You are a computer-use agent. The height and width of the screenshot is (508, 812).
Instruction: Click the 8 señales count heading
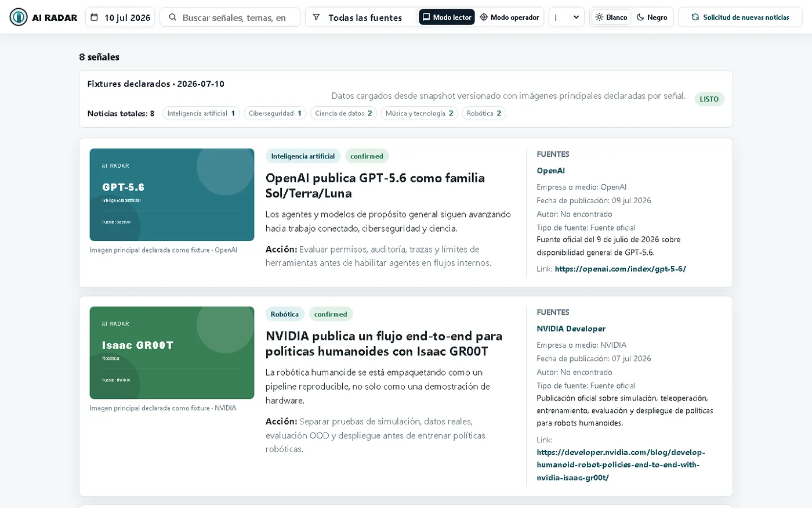click(99, 57)
